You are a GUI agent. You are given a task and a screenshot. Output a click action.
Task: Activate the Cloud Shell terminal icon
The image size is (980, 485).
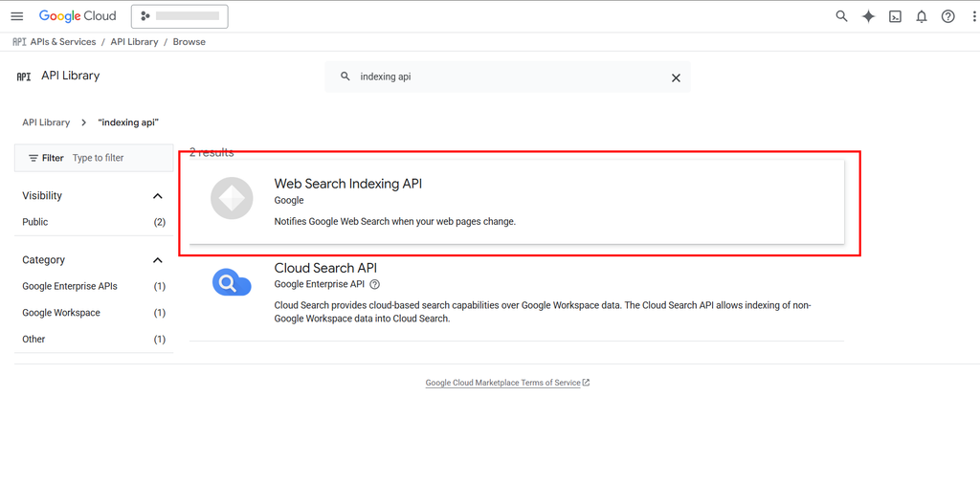pyautogui.click(x=895, y=17)
